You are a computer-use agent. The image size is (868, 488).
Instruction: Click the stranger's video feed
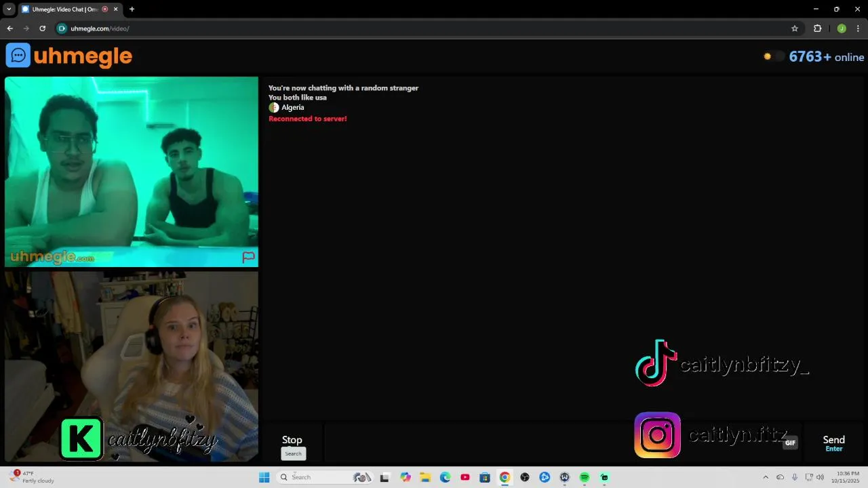pos(132,171)
